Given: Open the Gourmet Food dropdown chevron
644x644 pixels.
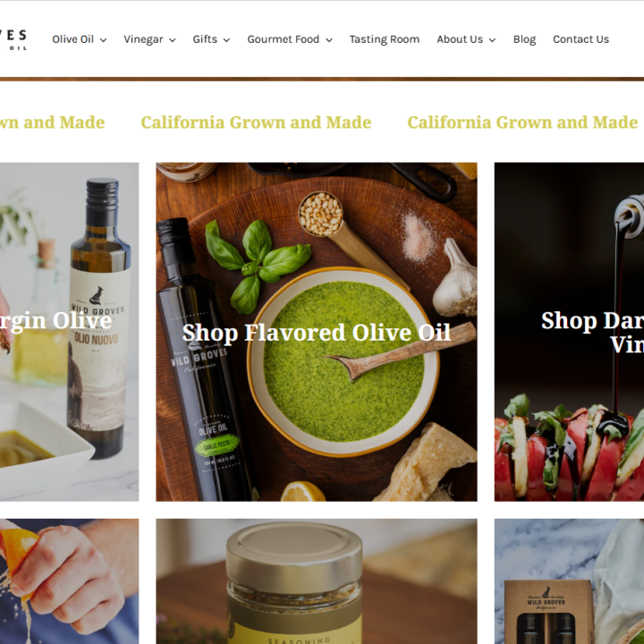Looking at the screenshot, I should [x=329, y=40].
